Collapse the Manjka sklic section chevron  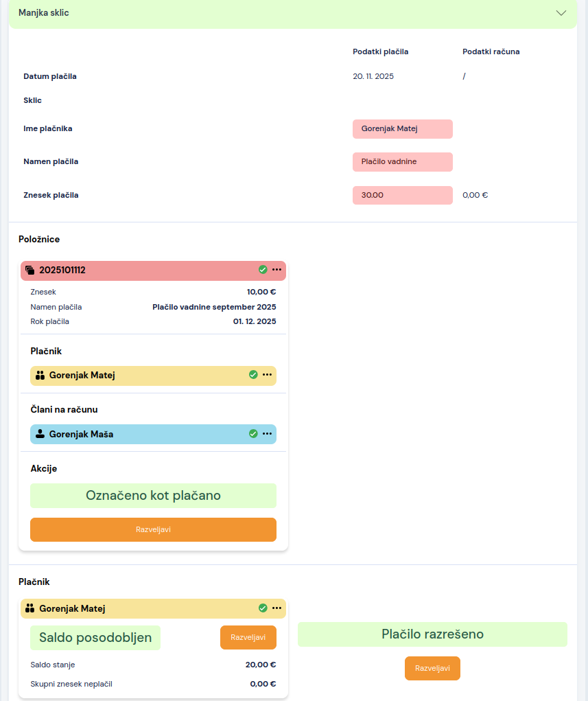pos(561,13)
